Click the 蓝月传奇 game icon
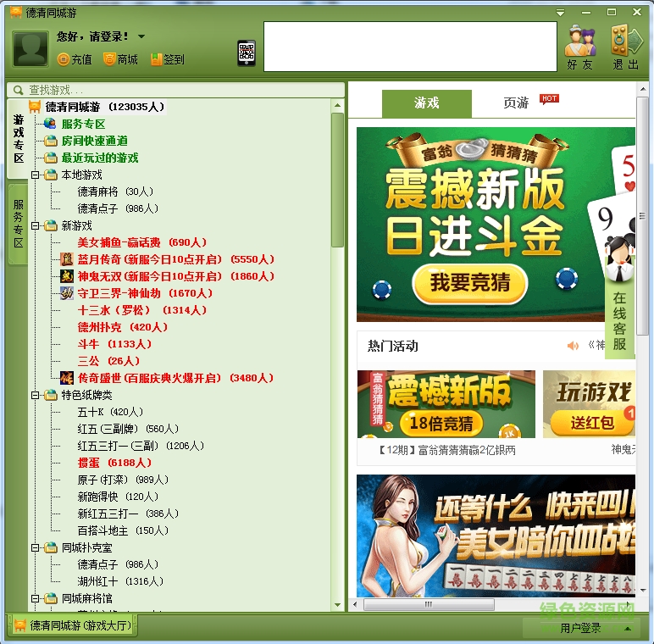 pos(68,259)
